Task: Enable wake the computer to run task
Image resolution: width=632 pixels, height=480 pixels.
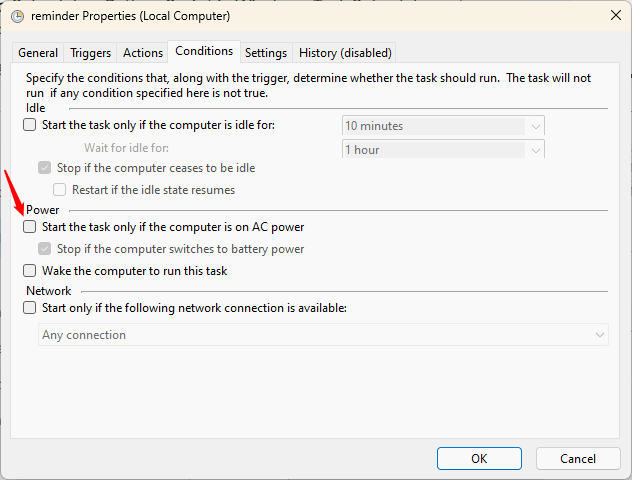Action: point(29,271)
